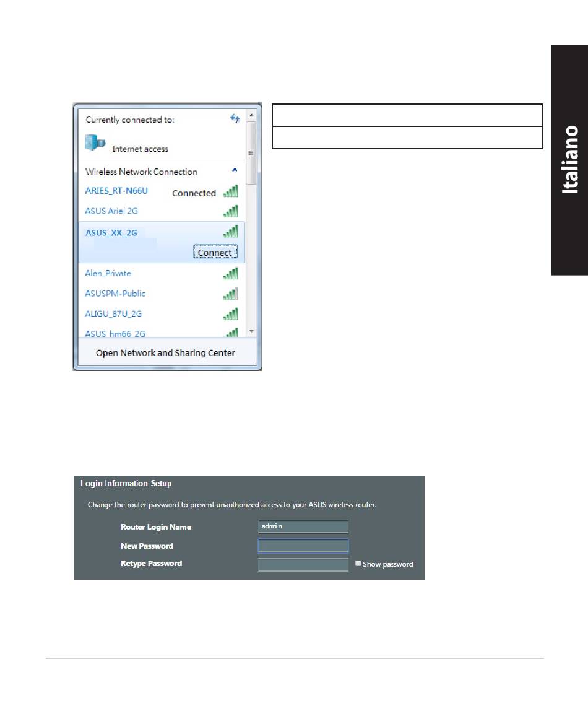The height and width of the screenshot is (703, 588).
Task: Click signal bars icon for ASUSPM-Public
Action: pos(230,294)
